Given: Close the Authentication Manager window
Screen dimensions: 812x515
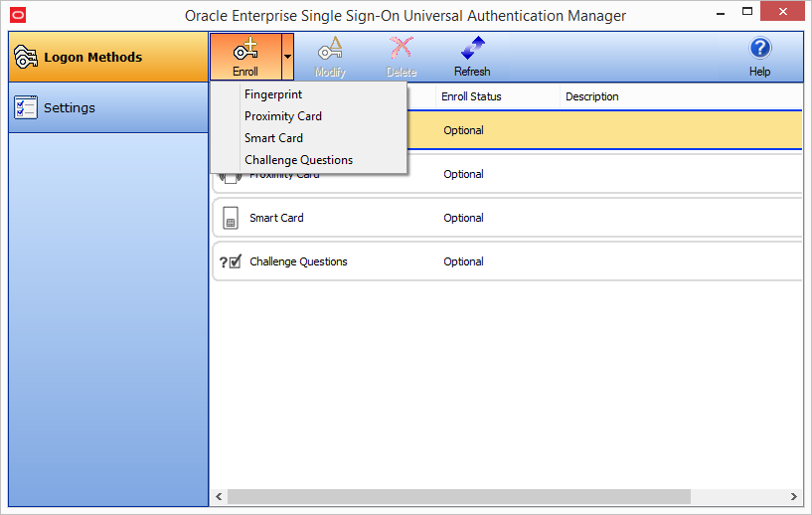Looking at the screenshot, I should 782,11.
